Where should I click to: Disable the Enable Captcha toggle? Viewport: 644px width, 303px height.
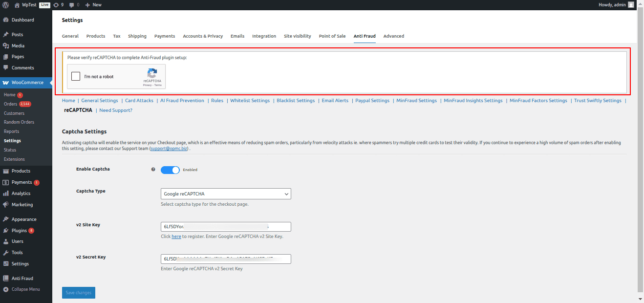tap(170, 170)
